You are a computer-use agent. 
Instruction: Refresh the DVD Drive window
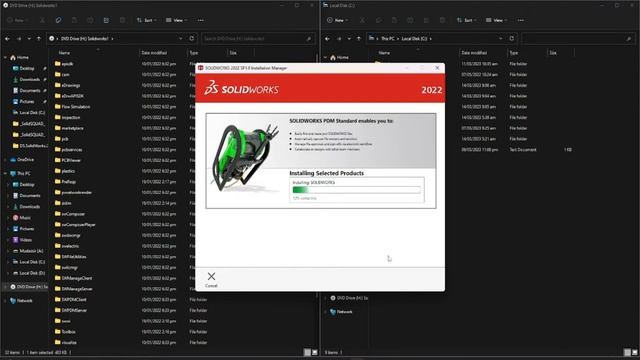[191, 38]
